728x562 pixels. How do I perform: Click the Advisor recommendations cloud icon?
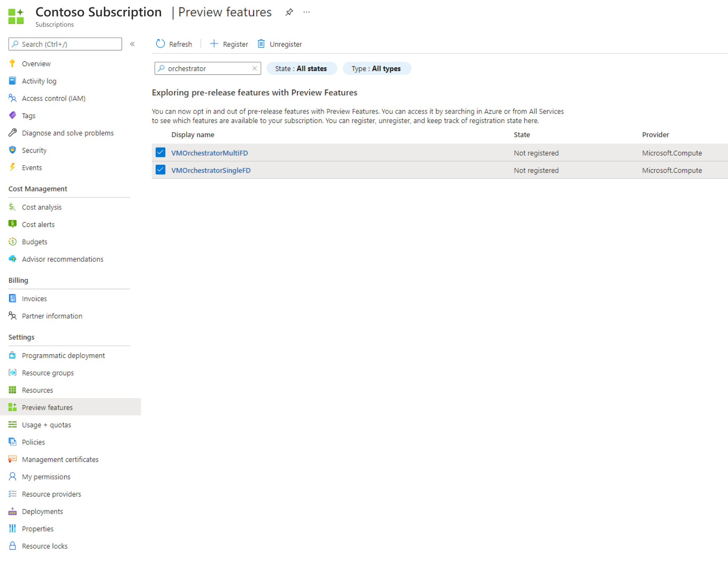coord(13,259)
